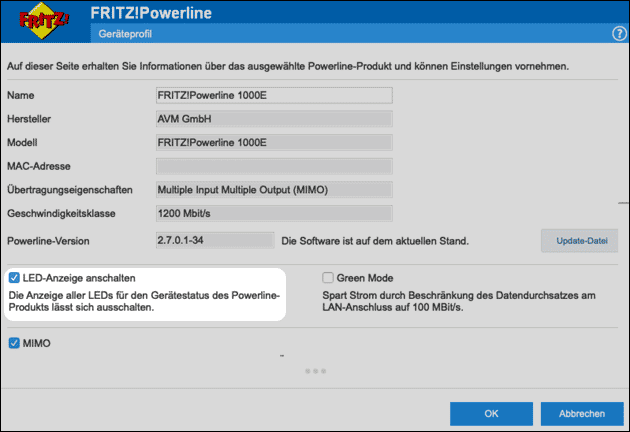Click the Green Mode description text

[459, 301]
